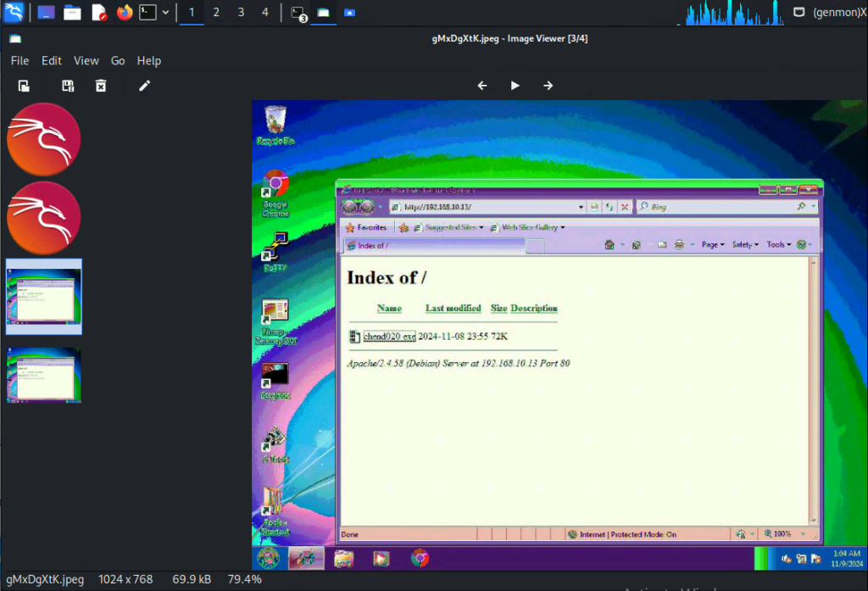Image resolution: width=868 pixels, height=591 pixels.
Task: Open the Kali applications menu icon
Action: (14, 13)
